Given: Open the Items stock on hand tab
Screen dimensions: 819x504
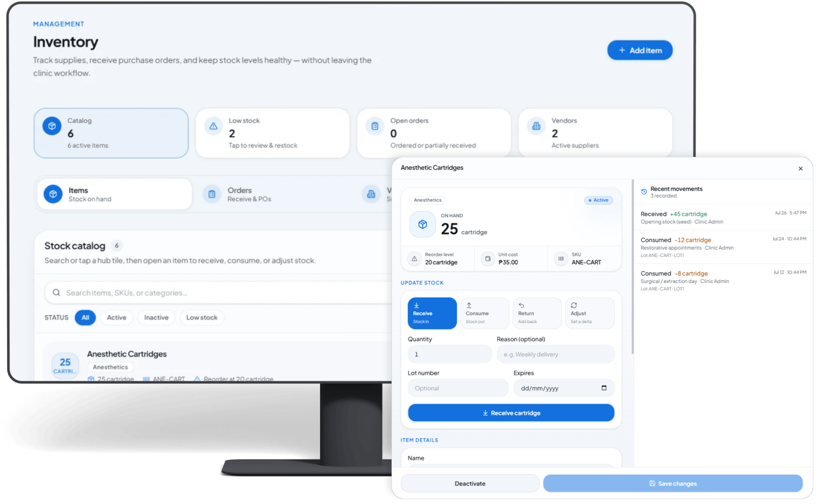Looking at the screenshot, I should pyautogui.click(x=114, y=194).
